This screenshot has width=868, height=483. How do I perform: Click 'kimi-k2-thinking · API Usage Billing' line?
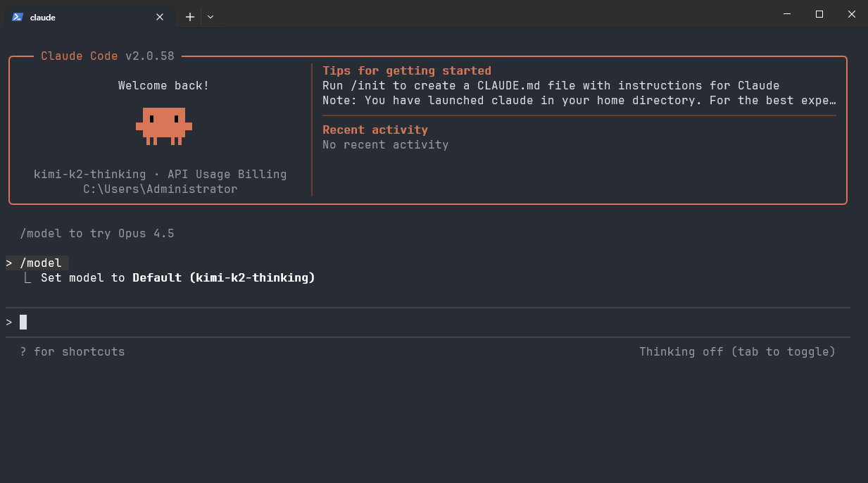pyautogui.click(x=161, y=174)
